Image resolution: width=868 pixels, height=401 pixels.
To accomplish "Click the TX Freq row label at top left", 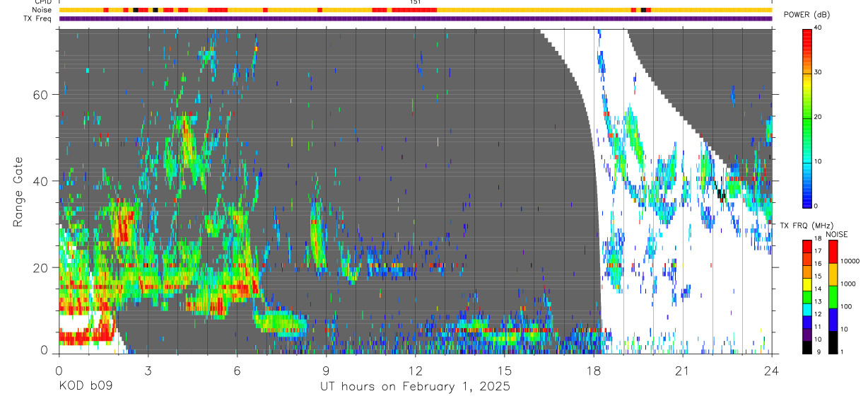I will point(38,18).
